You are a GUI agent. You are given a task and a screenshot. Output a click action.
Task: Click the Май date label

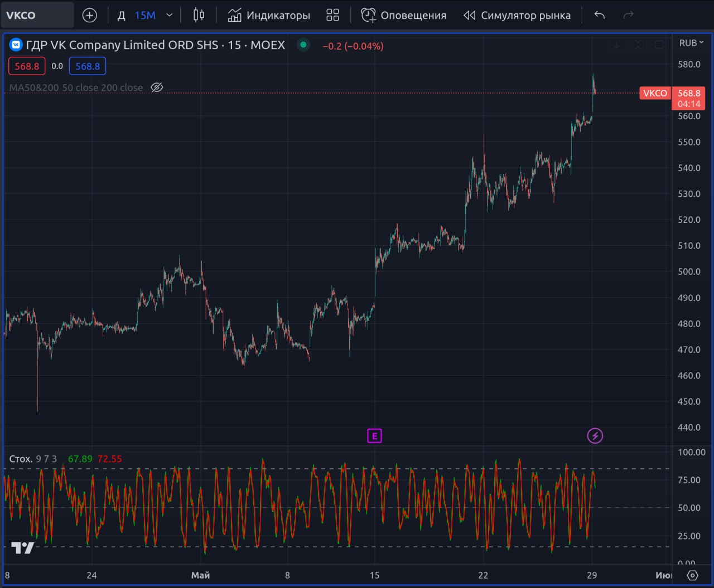(x=200, y=575)
